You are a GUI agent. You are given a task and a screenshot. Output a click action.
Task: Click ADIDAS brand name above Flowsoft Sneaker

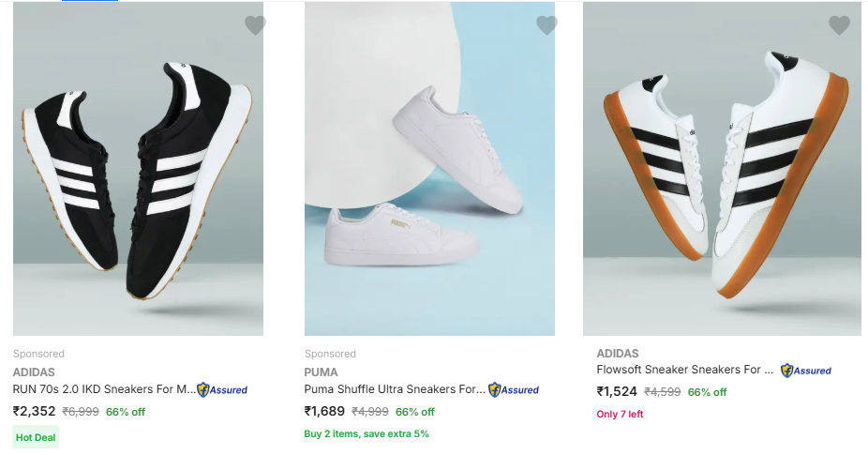(x=618, y=354)
